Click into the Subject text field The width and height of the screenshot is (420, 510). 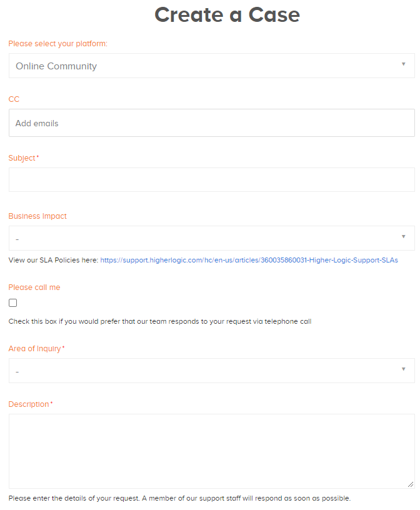coord(211,179)
